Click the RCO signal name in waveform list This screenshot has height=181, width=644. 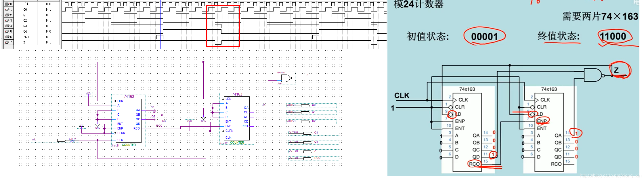pos(26,37)
